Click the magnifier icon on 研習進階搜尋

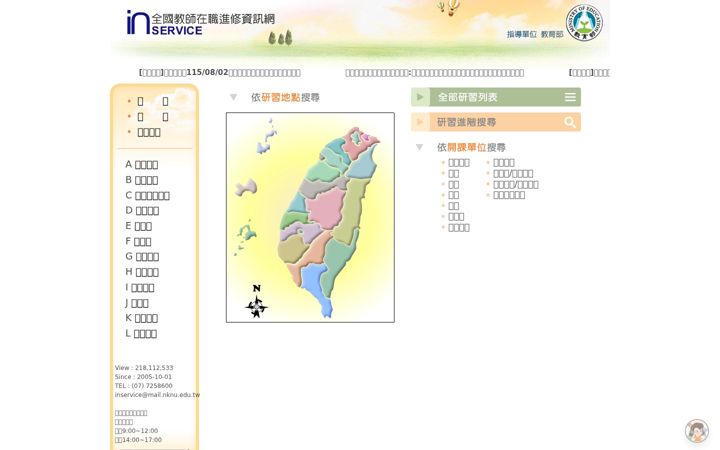(x=570, y=122)
